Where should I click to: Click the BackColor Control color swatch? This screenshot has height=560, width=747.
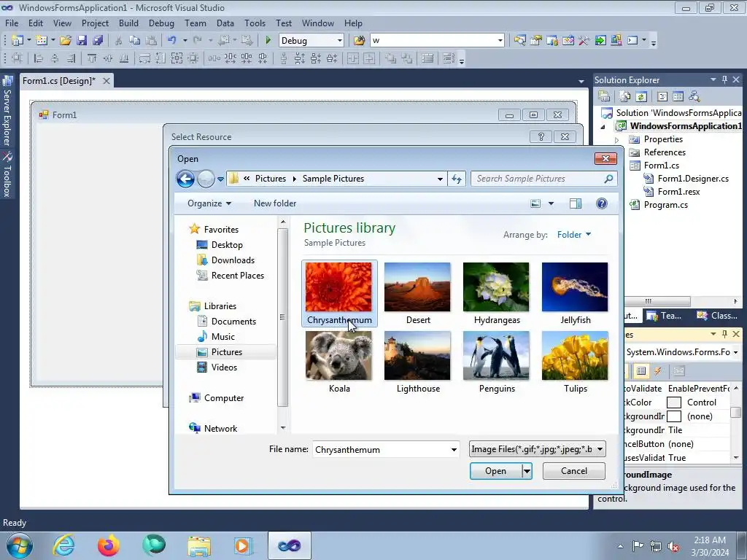click(x=673, y=402)
